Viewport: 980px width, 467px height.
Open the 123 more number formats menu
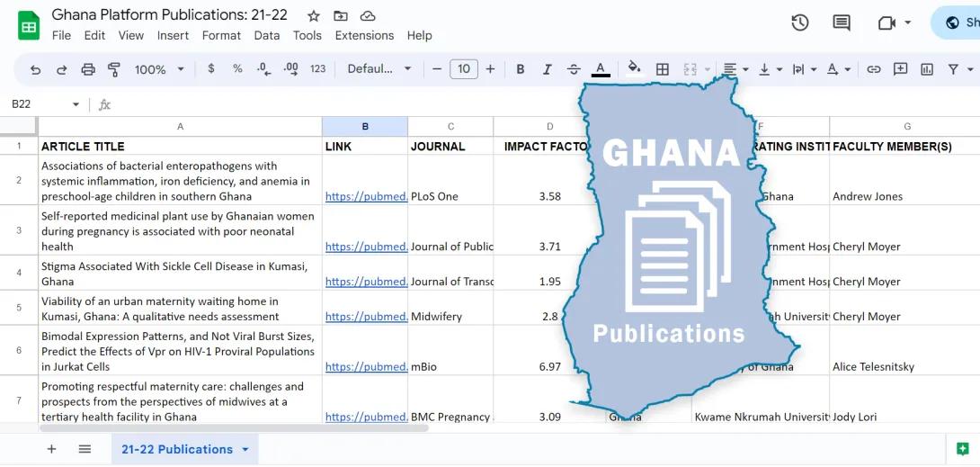coord(318,68)
